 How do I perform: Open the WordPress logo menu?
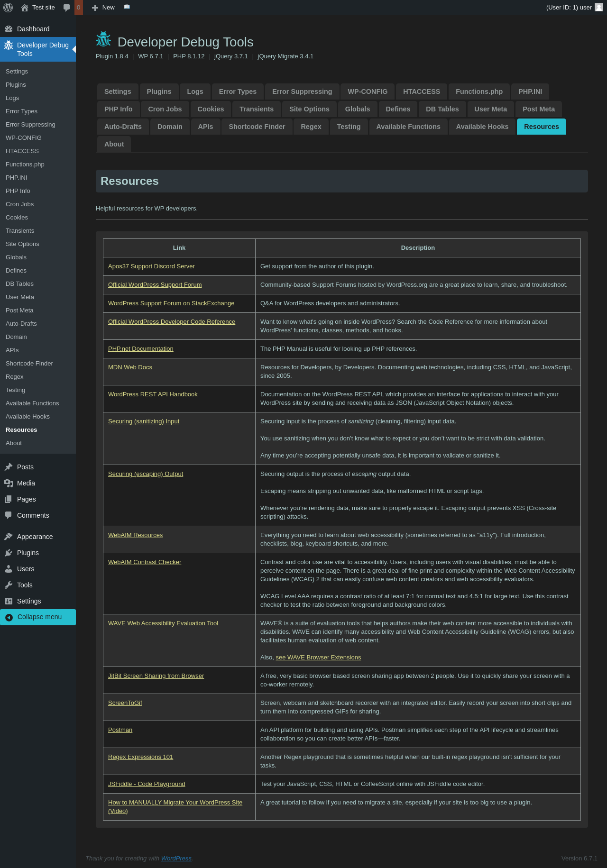point(8,8)
